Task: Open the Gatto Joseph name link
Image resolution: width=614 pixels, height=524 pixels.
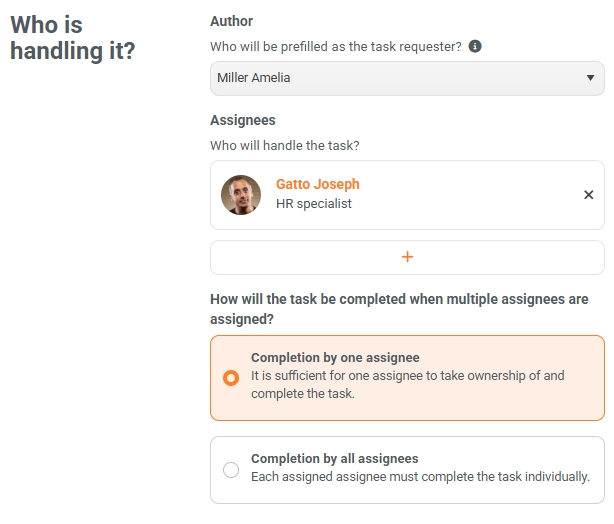Action: tap(318, 184)
